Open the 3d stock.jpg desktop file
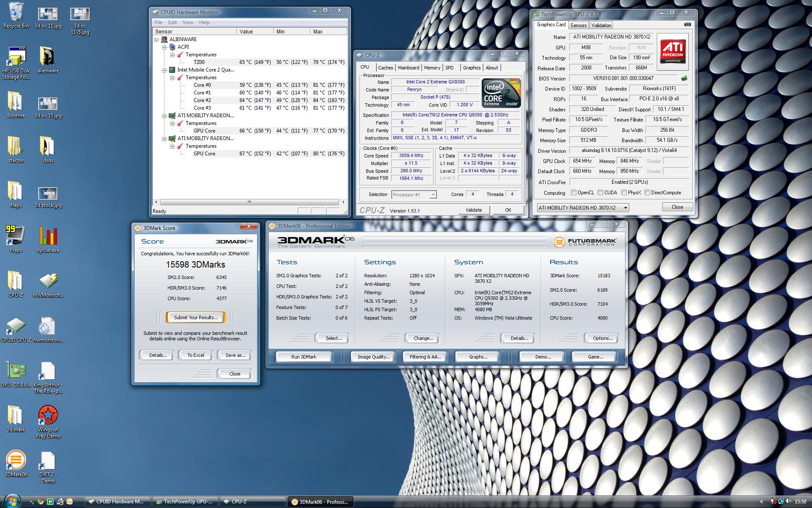 48,197
